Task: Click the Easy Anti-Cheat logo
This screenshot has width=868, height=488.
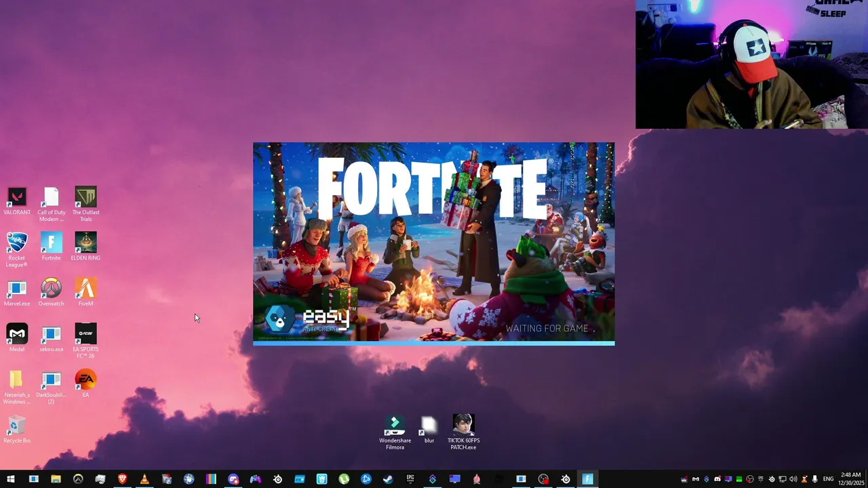Action: 309,319
